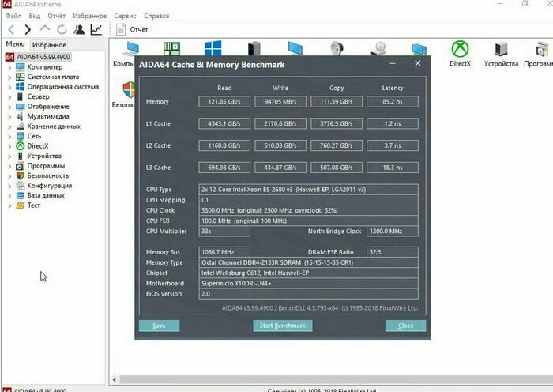
Task: Click the Memory Read value 121.85 GB/s
Action: pos(224,102)
